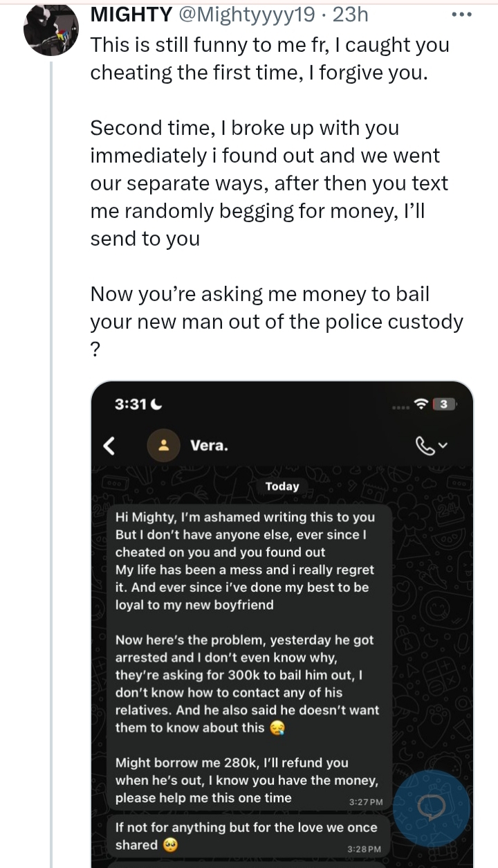Click the message starting "Hi Mighty"
Viewport: 498px width, 868px height.
click(x=246, y=561)
